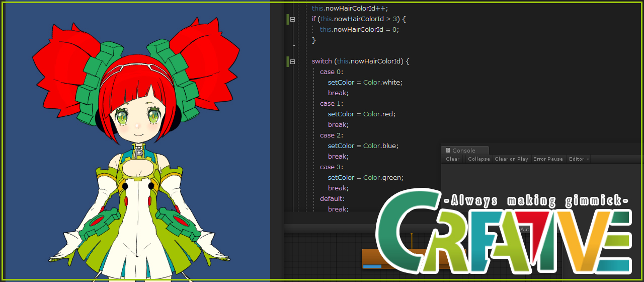Click the P emblem on character's collar
Screen dimensions: 644x282
[139, 153]
